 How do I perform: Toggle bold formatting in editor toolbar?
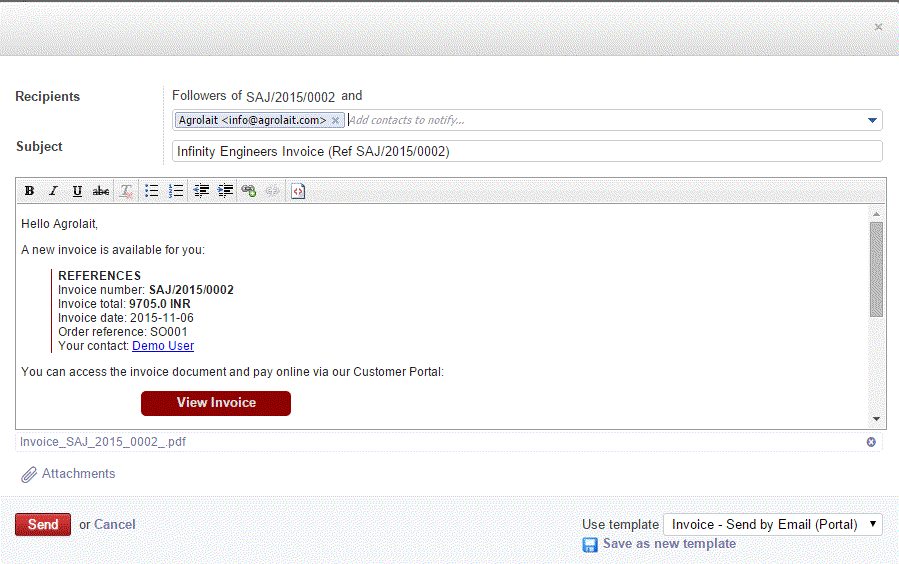point(29,191)
